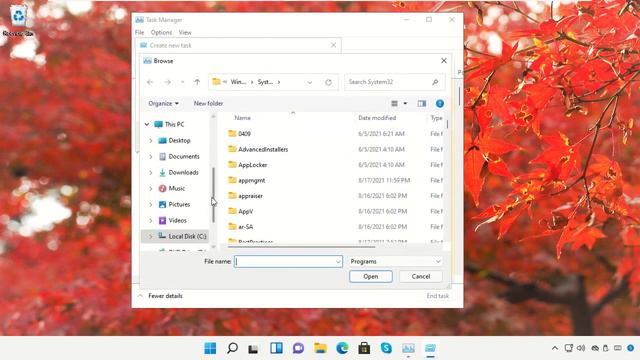Click the Open button
640x360 pixels.
[371, 276]
